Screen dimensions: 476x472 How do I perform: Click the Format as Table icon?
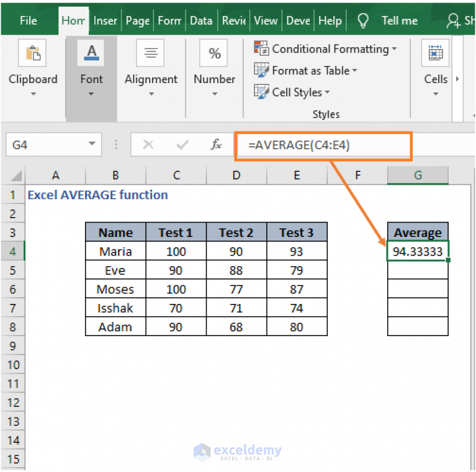(261, 70)
